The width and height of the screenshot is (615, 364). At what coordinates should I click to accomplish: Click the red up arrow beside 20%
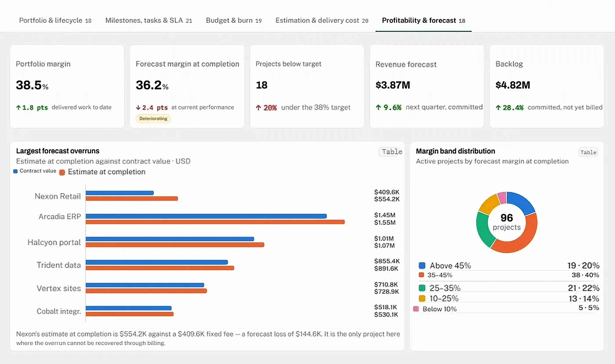258,108
